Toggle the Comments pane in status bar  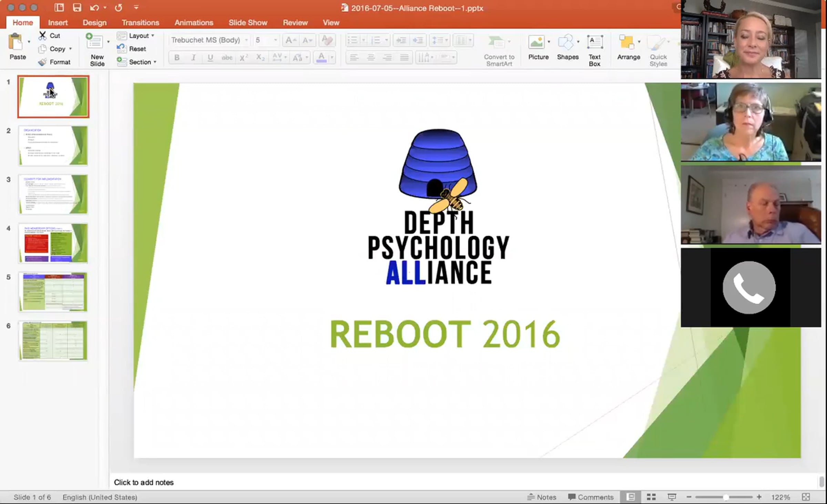click(591, 497)
